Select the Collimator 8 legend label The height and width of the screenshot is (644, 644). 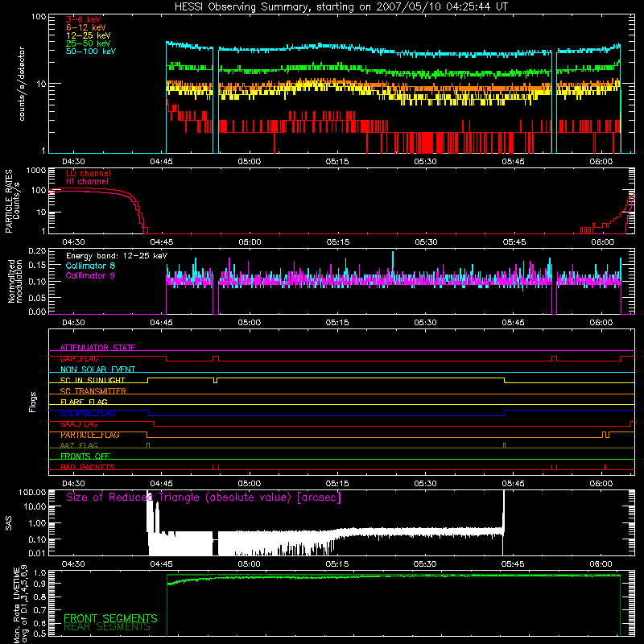[x=90, y=266]
